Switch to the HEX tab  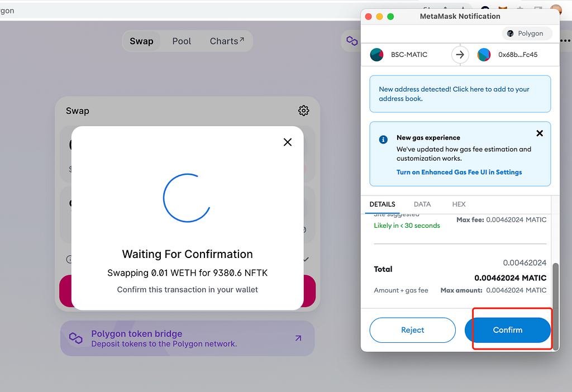[x=459, y=204]
